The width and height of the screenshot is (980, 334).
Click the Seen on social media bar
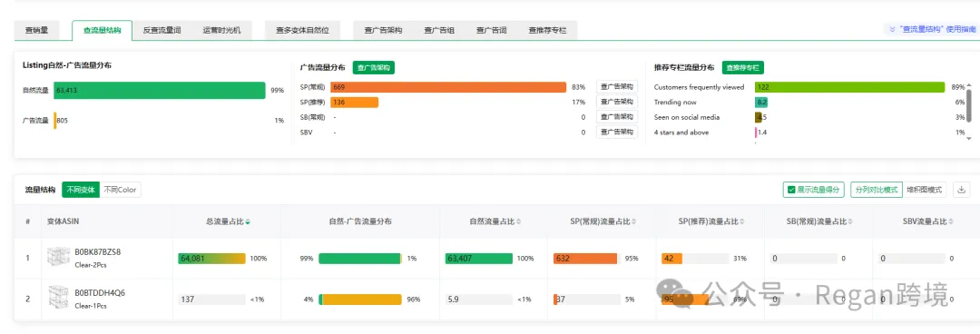click(x=758, y=117)
